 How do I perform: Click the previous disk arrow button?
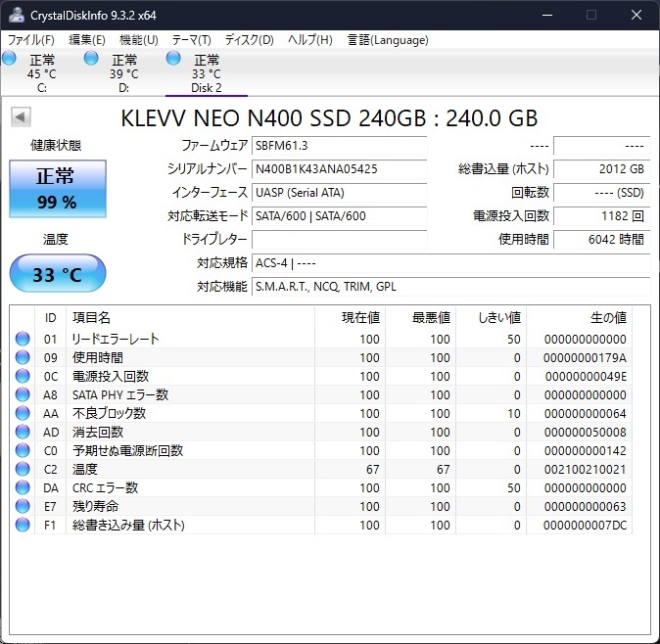click(21, 116)
